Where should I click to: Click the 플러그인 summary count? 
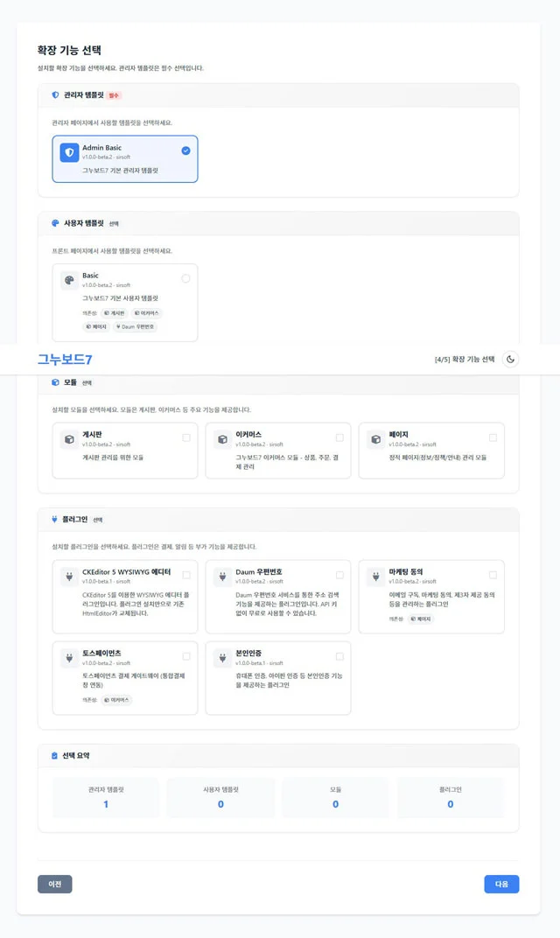coord(451,804)
